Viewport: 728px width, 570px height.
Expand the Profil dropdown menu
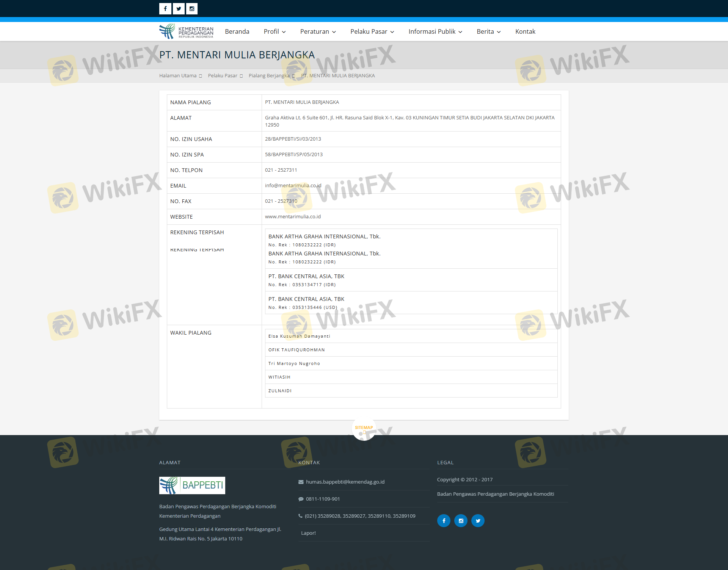[275, 31]
